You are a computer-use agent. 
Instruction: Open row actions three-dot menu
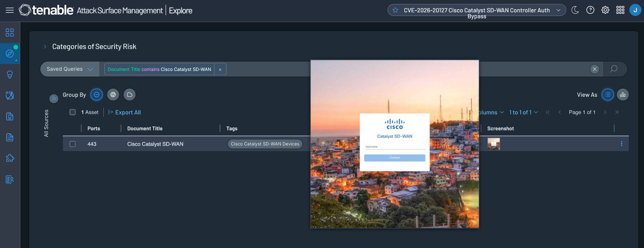point(621,144)
